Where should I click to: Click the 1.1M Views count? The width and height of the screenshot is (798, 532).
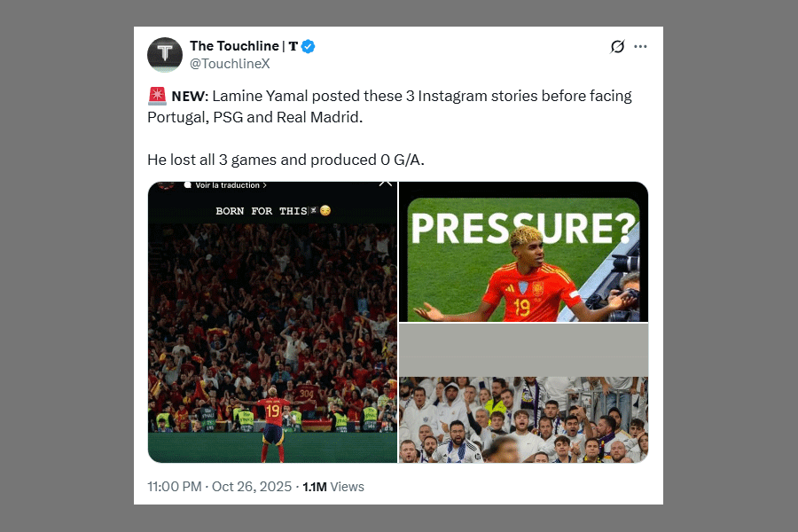pos(333,487)
